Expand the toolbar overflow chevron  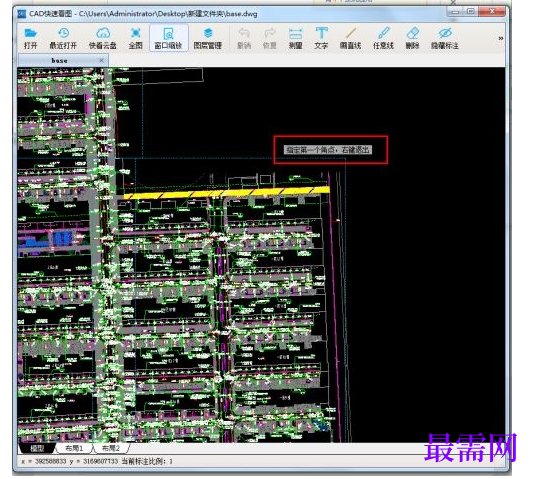(x=501, y=38)
